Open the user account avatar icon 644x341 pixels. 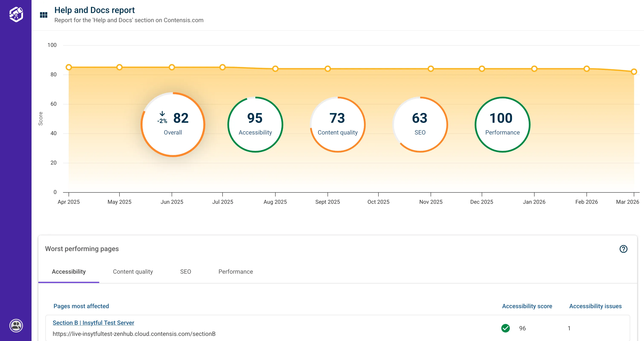coord(16,325)
